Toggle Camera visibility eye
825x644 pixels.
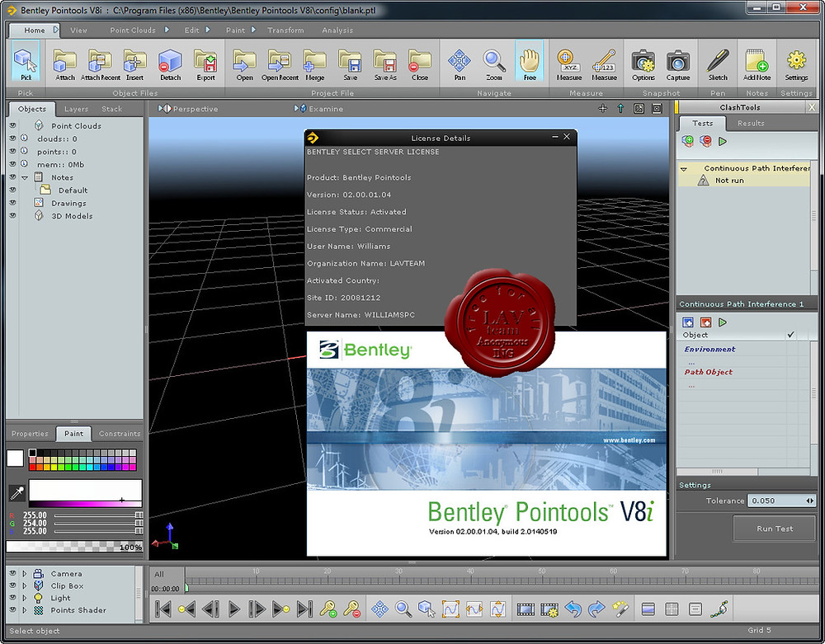(12, 574)
